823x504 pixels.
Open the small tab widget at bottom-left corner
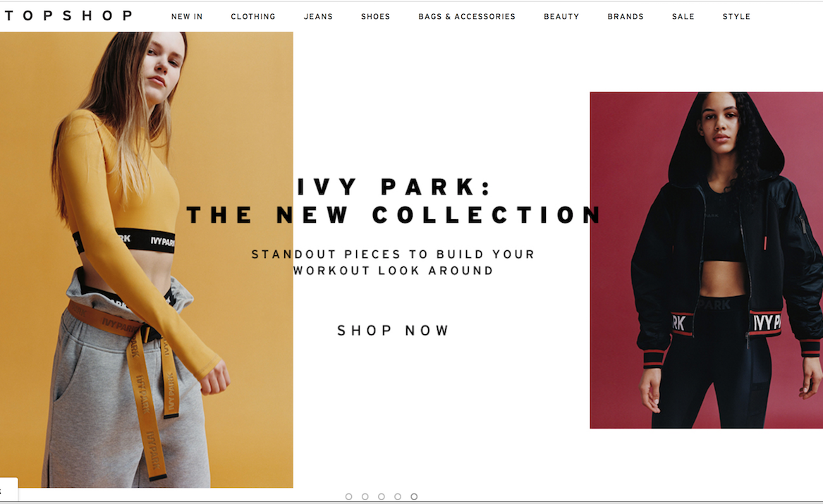click(x=8, y=490)
